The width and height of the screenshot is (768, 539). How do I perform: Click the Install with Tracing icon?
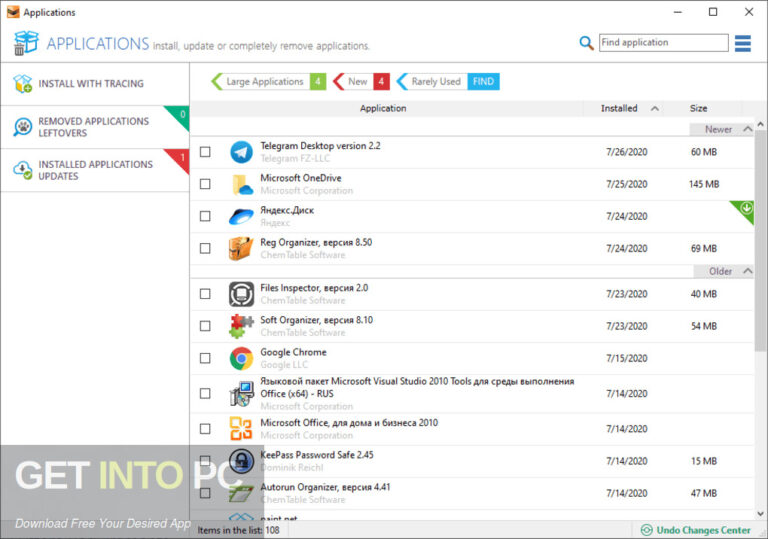tap(23, 84)
